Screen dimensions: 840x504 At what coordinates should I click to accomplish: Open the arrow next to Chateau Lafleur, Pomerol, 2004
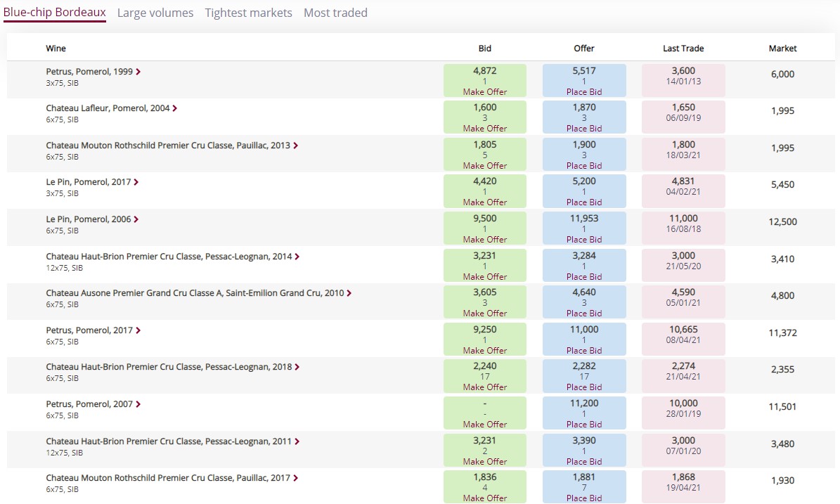174,108
